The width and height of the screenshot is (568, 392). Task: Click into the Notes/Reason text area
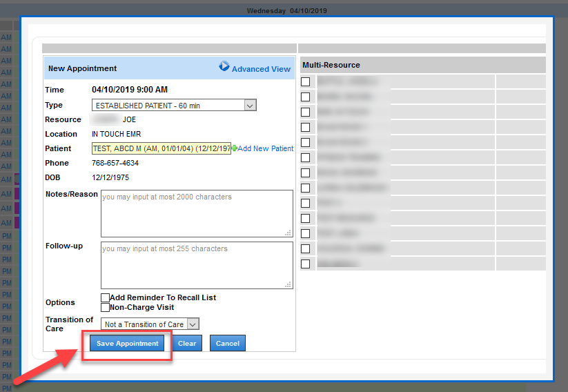[197, 214]
